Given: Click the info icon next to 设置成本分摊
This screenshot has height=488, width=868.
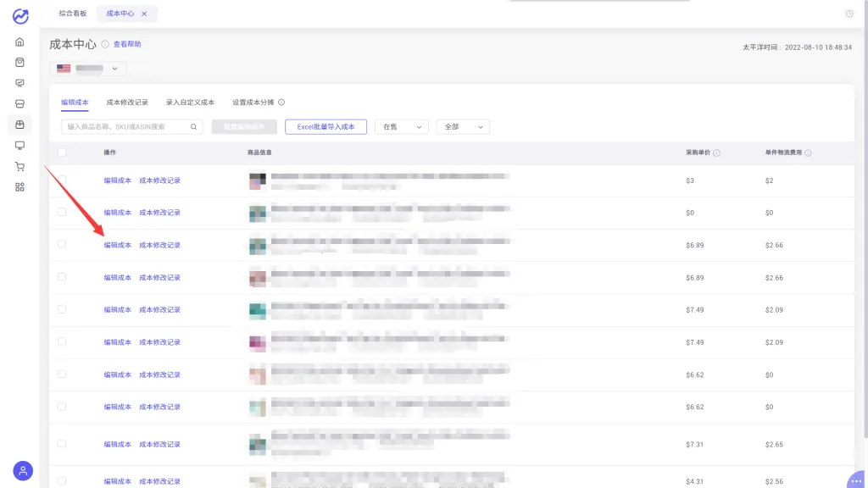Looking at the screenshot, I should (x=281, y=103).
